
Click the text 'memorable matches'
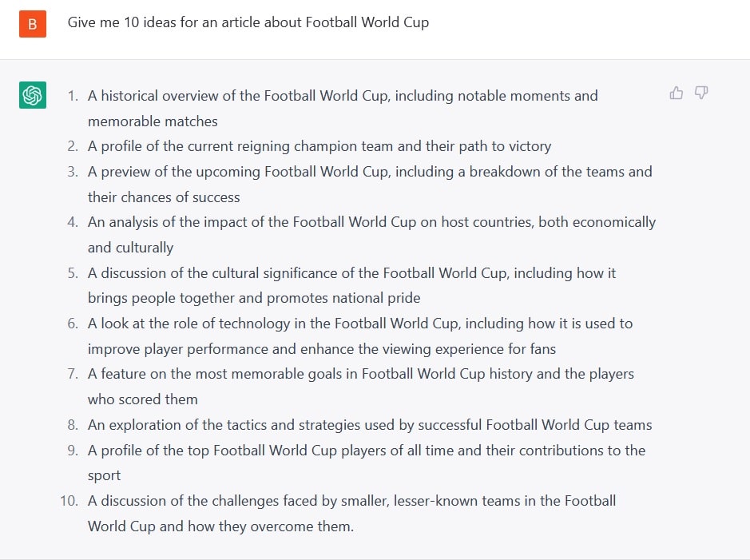click(x=153, y=121)
